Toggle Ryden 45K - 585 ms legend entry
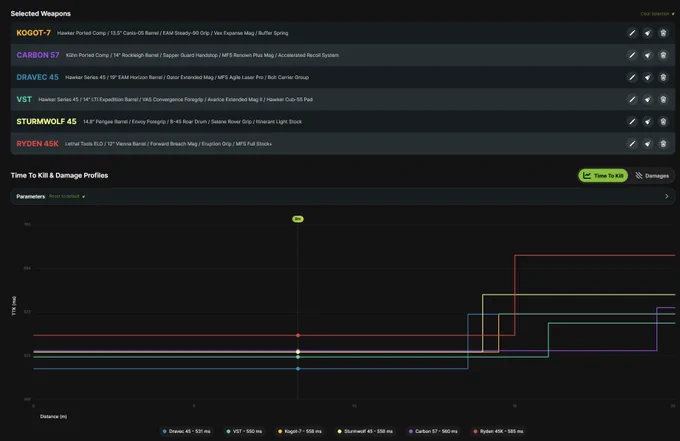Viewport: 680px width, 441px height. 498,431
